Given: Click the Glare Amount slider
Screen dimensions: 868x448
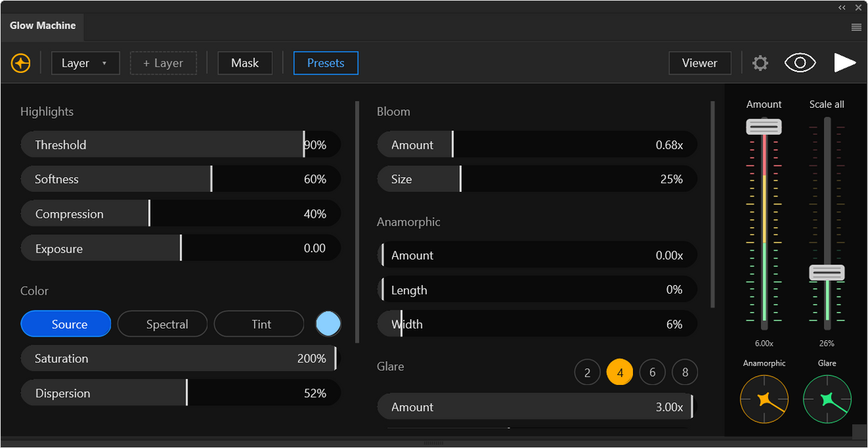Looking at the screenshot, I should point(537,407).
